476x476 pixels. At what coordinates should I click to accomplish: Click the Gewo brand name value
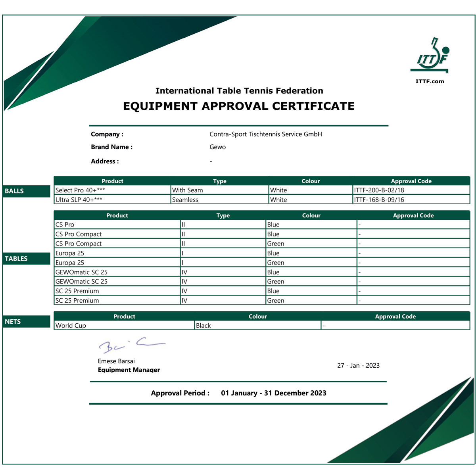pos(217,147)
